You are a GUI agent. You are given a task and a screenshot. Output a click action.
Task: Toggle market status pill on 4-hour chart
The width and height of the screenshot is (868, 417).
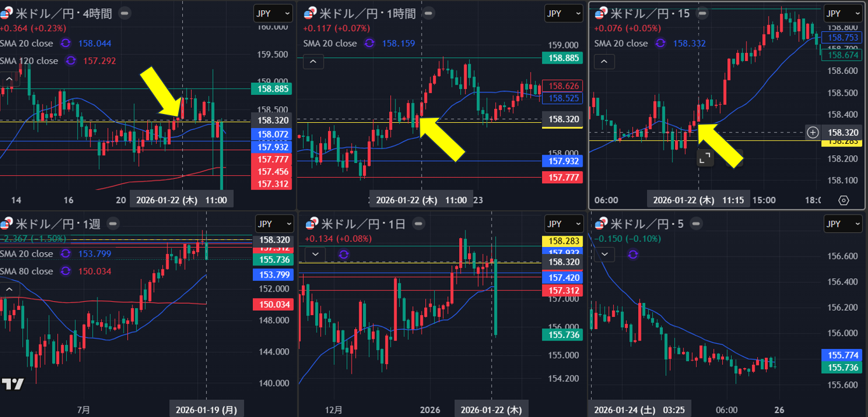coord(125,13)
